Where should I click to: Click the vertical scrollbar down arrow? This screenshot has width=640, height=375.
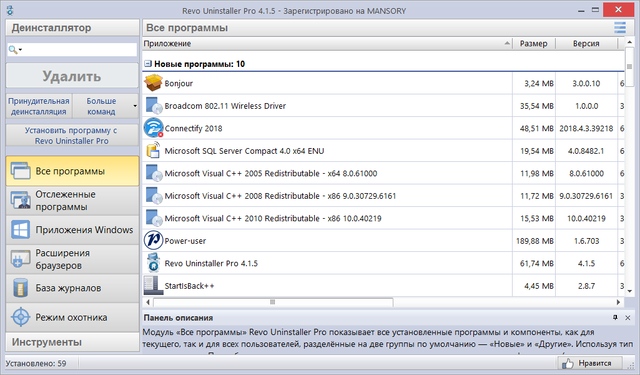[629, 291]
